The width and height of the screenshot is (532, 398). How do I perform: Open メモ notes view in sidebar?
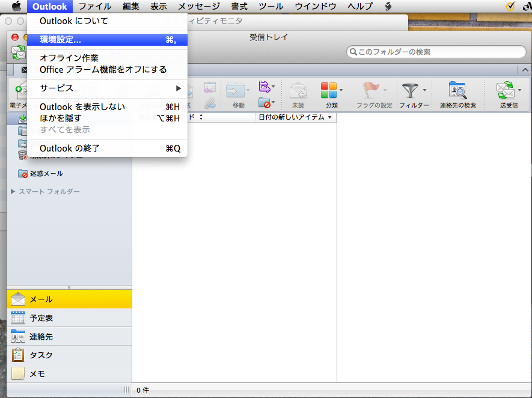pyautogui.click(x=37, y=374)
